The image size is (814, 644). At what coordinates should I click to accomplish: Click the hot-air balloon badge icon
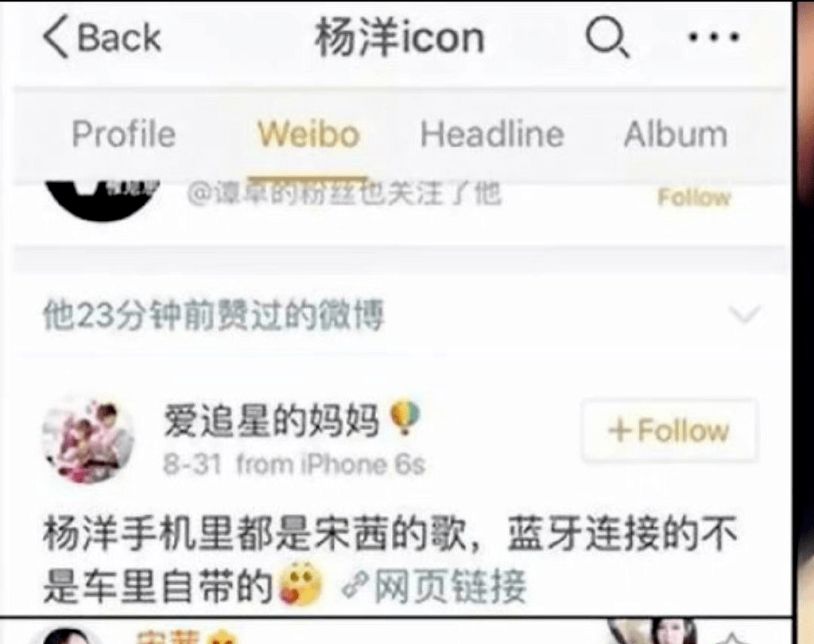pos(405,418)
